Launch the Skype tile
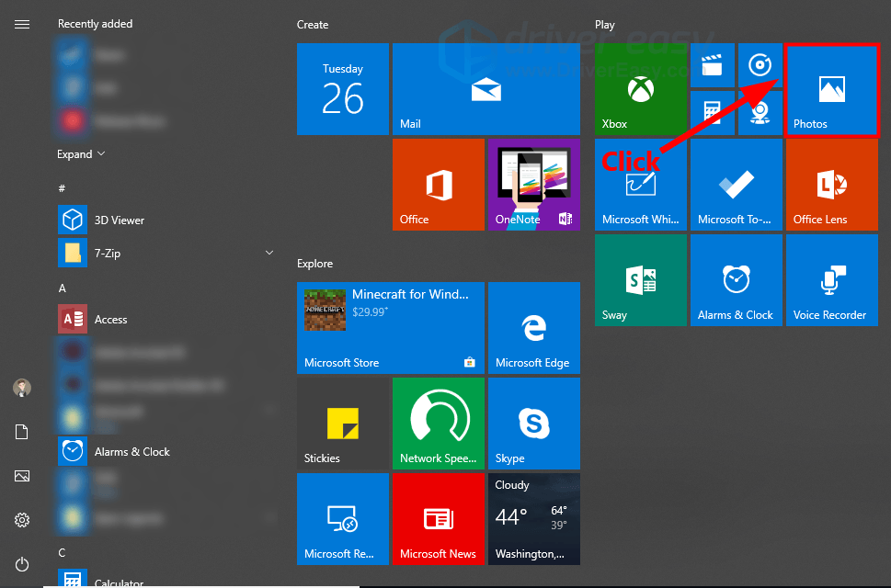891x588 pixels. (534, 424)
